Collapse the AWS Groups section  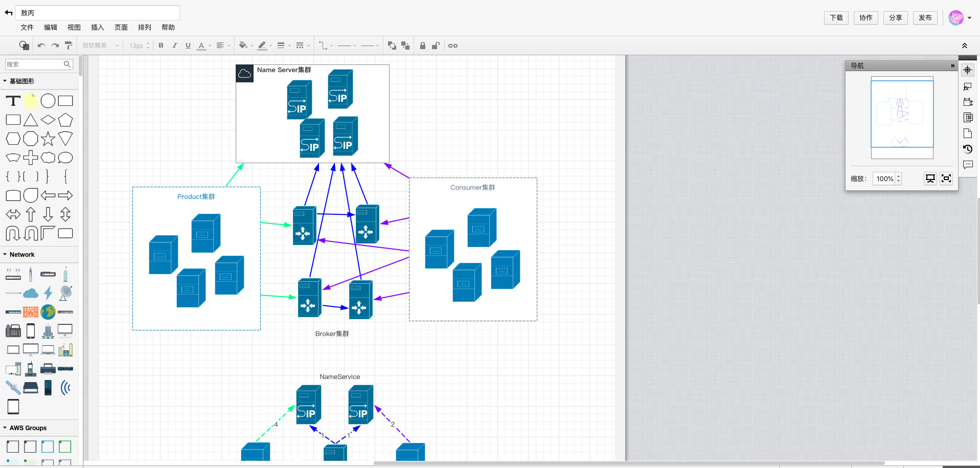[28, 428]
